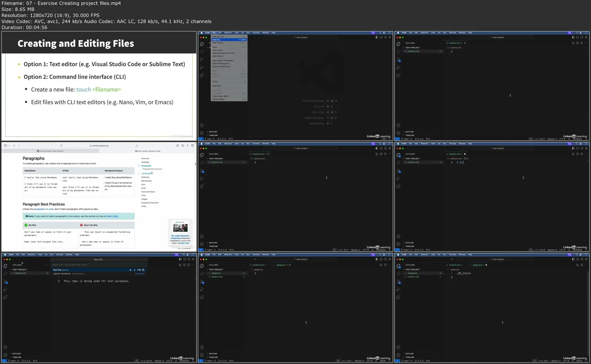Open Explorer icon in the File menu frame
This screenshot has width=591, height=364.
click(x=202, y=44)
